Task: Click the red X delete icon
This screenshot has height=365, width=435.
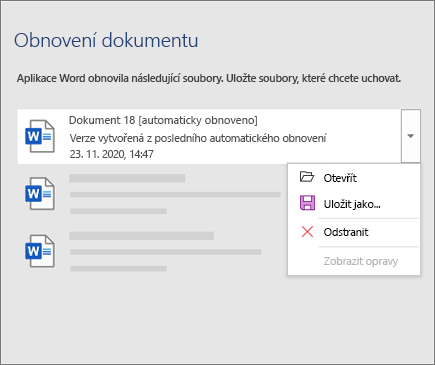Action: (x=307, y=232)
